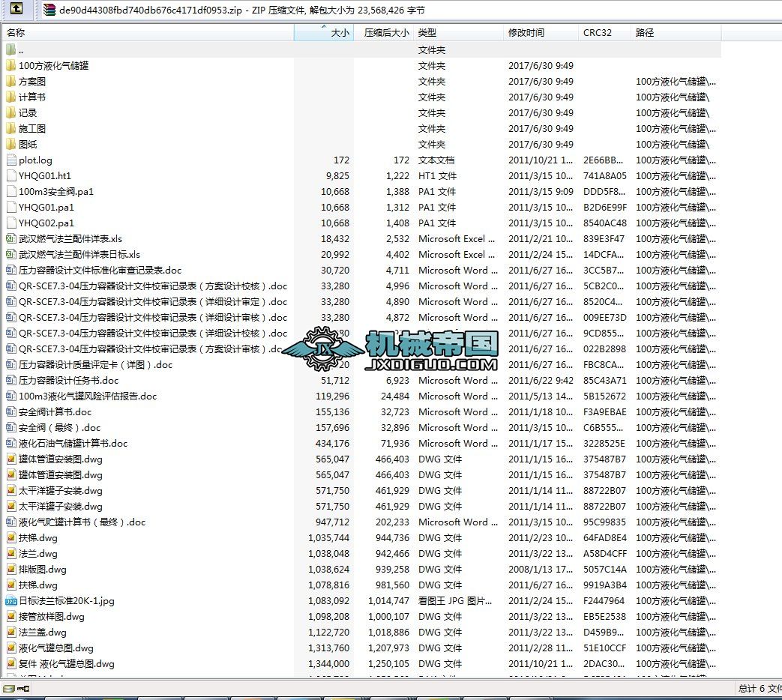782x700 pixels.
Task: Click Excel icon of 武汉燃气法兰配件详表.xls
Action: click(11, 239)
